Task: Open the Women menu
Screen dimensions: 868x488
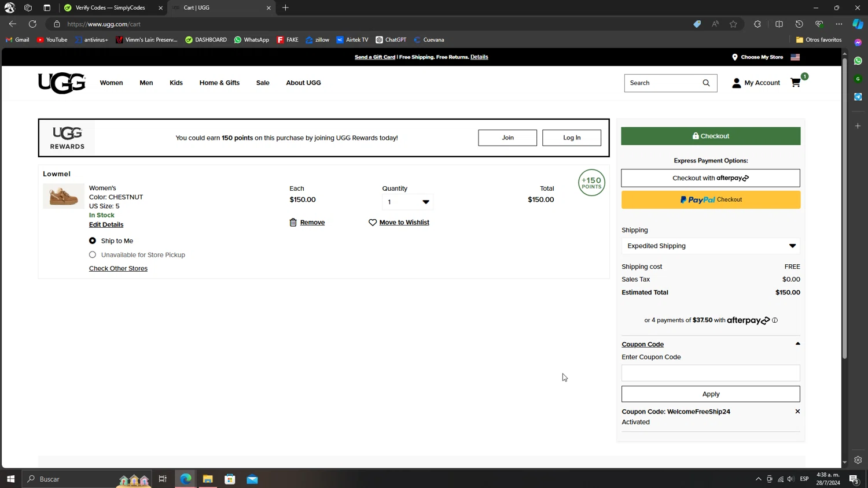Action: tap(111, 83)
